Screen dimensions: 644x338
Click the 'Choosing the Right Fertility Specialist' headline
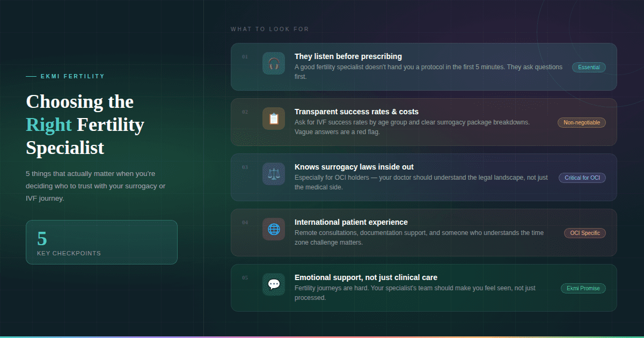pyautogui.click(x=85, y=124)
